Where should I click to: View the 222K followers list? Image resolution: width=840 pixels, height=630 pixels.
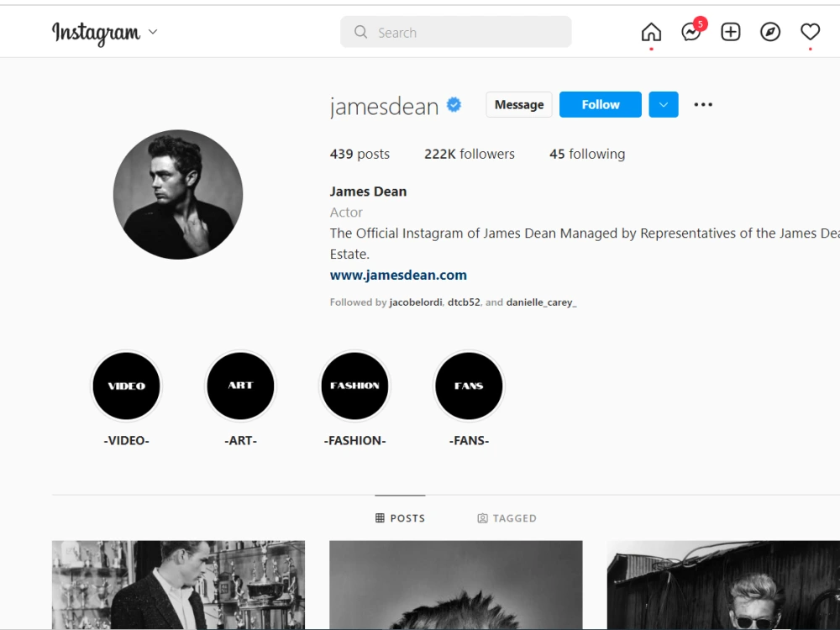point(470,155)
